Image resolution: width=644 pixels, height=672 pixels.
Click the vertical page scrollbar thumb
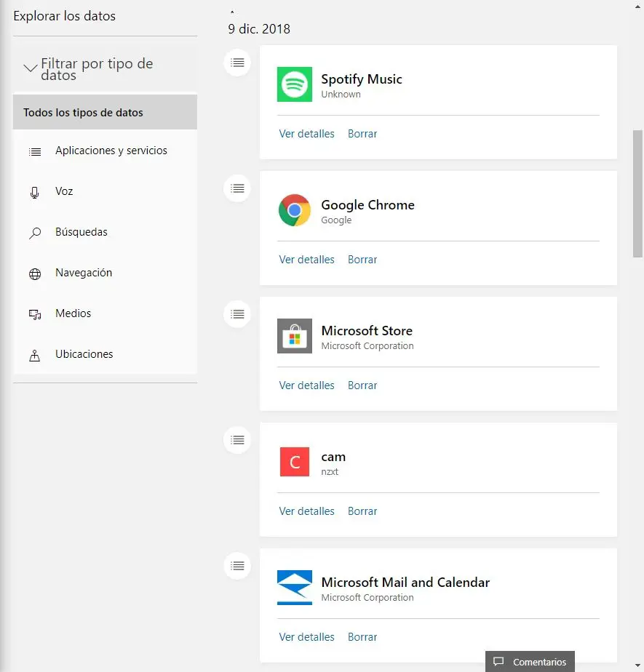click(x=637, y=193)
